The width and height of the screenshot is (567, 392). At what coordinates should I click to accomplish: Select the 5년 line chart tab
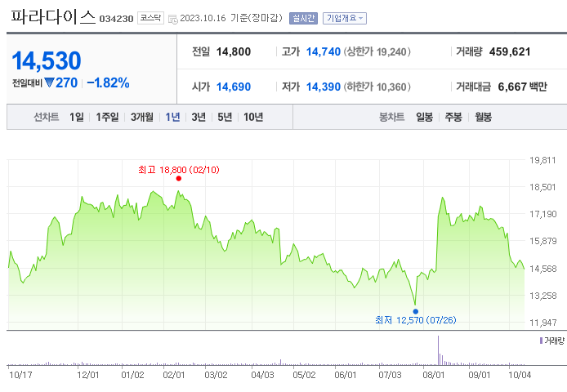225,117
